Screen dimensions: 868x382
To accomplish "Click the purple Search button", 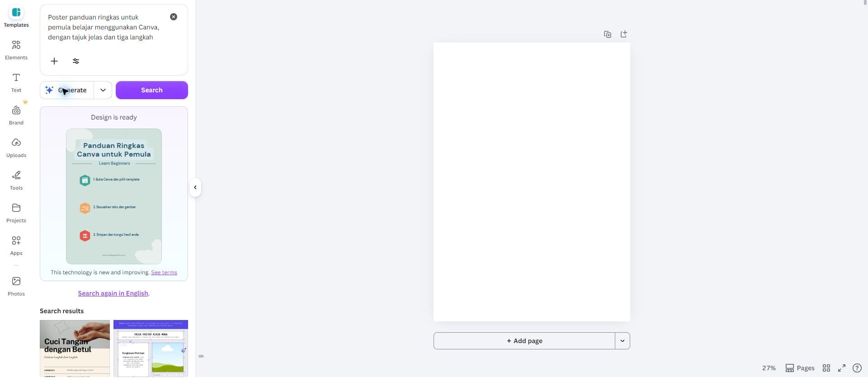I will (152, 90).
